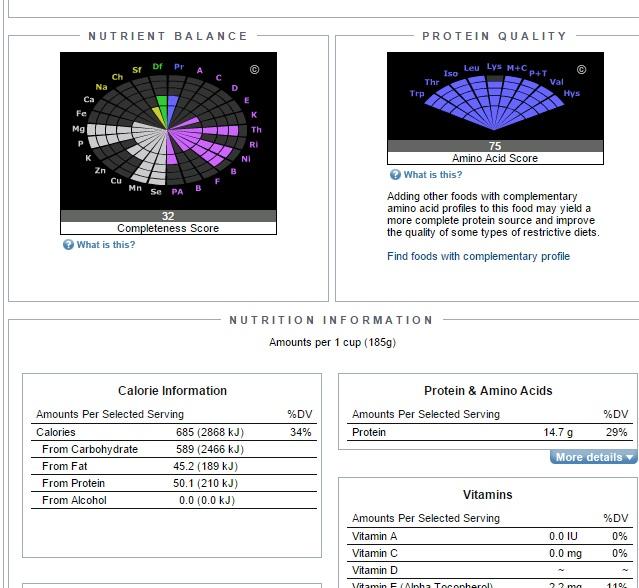
Task: Click the copyright symbol on Nutrient Balance chart
Action: coord(254,70)
